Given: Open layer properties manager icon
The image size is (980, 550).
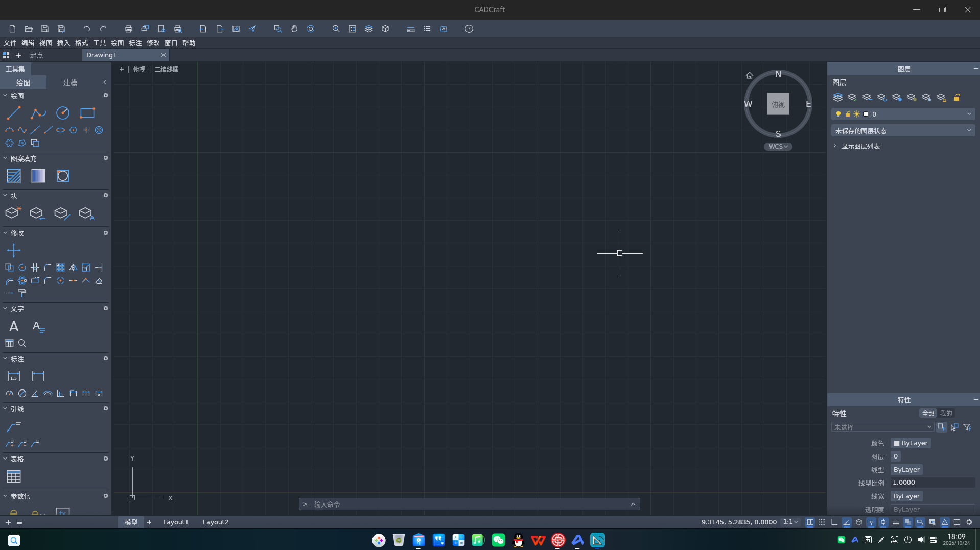Looking at the screenshot, I should pos(838,97).
